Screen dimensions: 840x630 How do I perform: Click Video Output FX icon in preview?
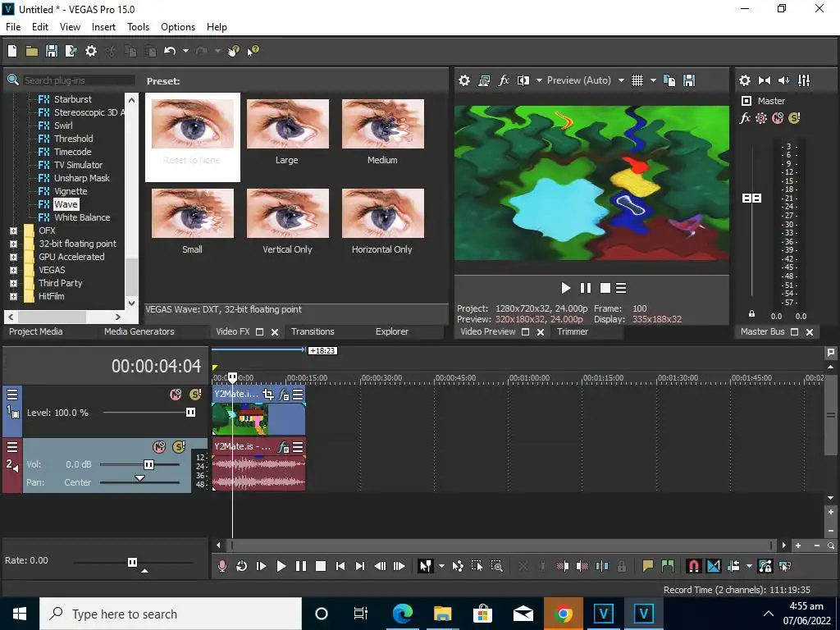(504, 80)
